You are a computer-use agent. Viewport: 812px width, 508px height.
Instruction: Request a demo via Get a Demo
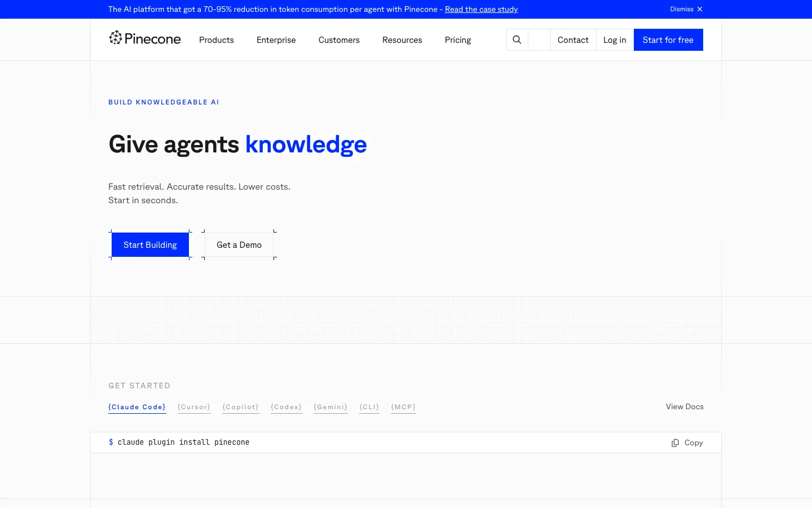click(x=239, y=245)
